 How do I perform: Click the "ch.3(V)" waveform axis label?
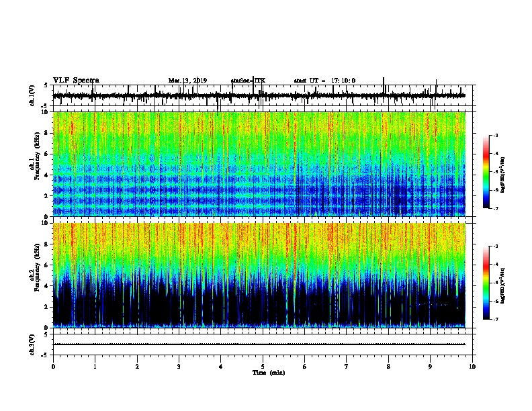pyautogui.click(x=32, y=345)
